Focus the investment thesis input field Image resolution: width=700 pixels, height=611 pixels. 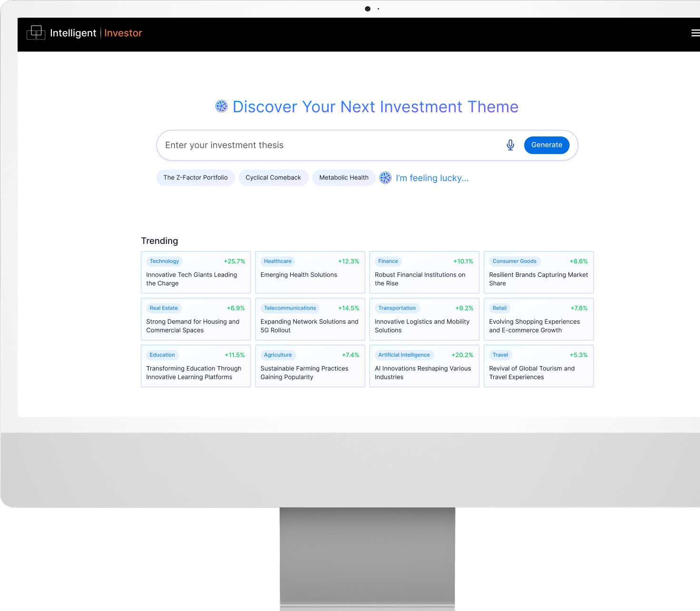point(328,145)
